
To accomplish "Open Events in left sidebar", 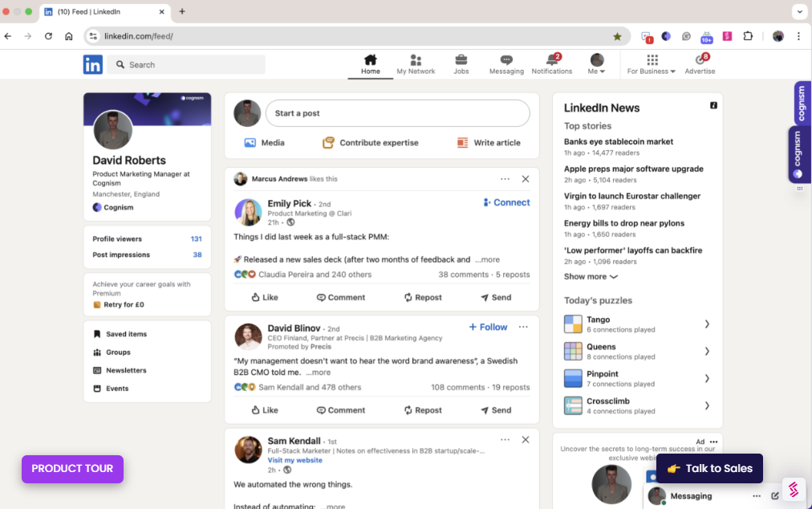I will [111, 389].
